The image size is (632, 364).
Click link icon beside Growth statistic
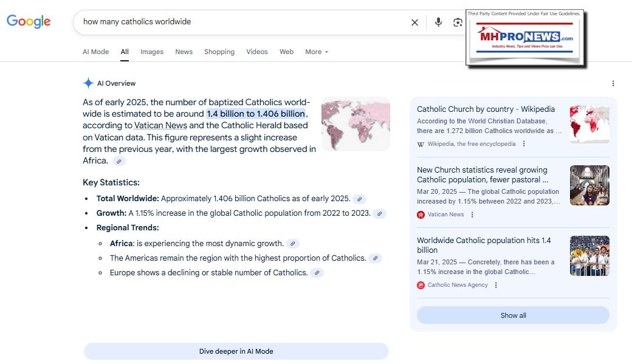point(379,213)
